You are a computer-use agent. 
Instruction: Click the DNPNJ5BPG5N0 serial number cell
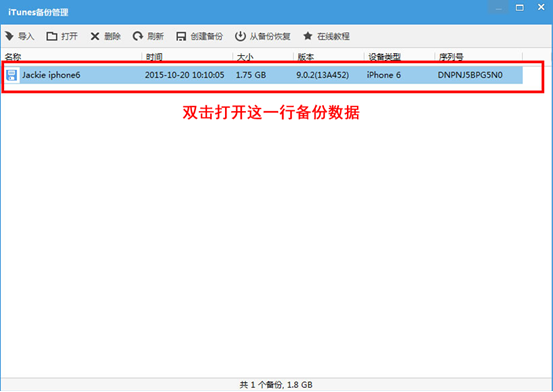[x=470, y=75]
